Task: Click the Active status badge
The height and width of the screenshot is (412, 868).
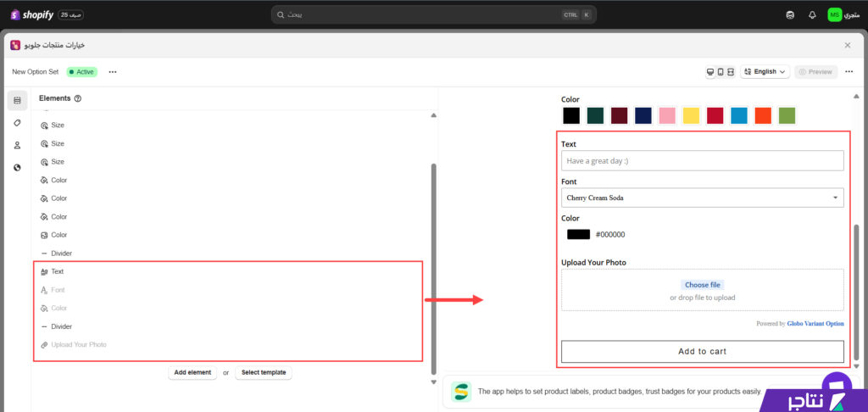Action: tap(82, 72)
